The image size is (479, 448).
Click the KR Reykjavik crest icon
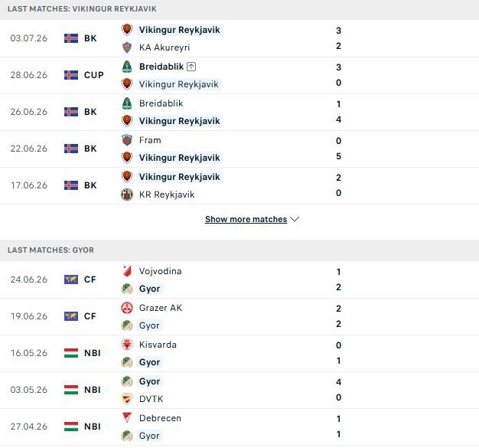coord(127,195)
